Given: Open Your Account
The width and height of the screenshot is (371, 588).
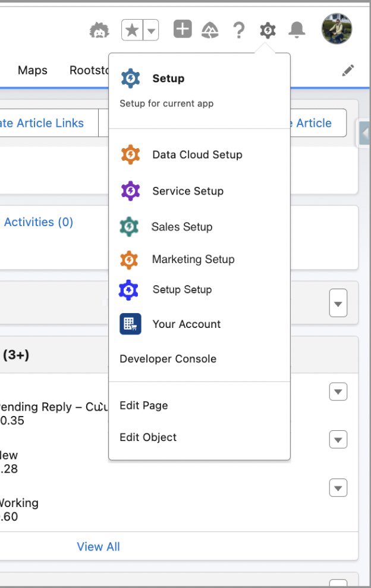Looking at the screenshot, I should 186,324.
